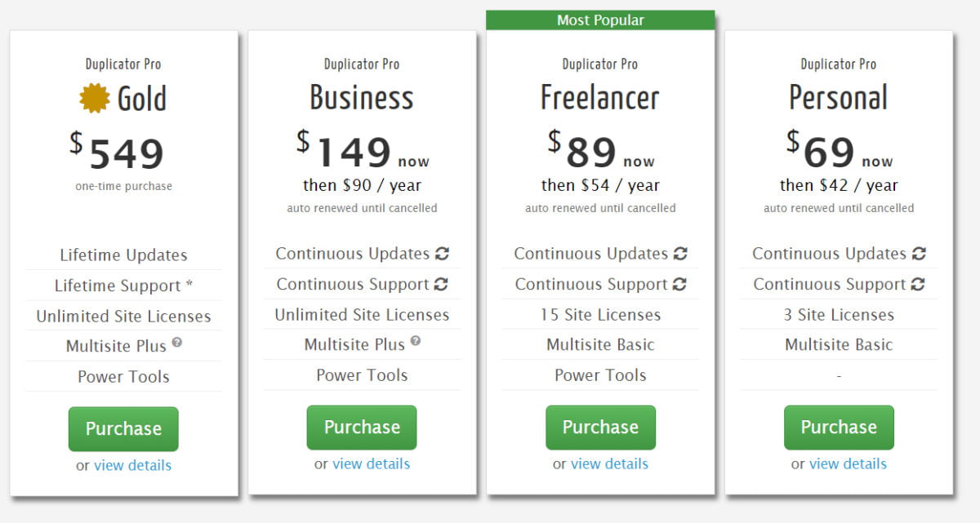Screen dimensions: 980x523
Task: Click the refresh icon beside Business Continuous Updates
Action: coord(441,253)
